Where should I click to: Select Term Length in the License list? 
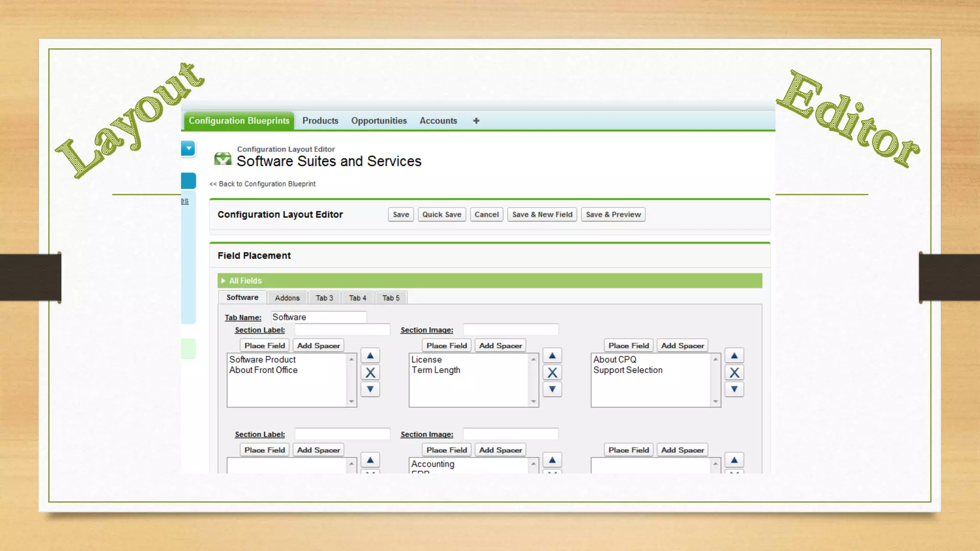[435, 370]
